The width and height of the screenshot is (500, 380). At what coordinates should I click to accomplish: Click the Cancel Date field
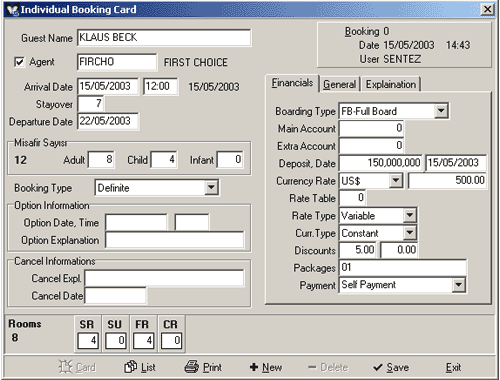point(115,295)
